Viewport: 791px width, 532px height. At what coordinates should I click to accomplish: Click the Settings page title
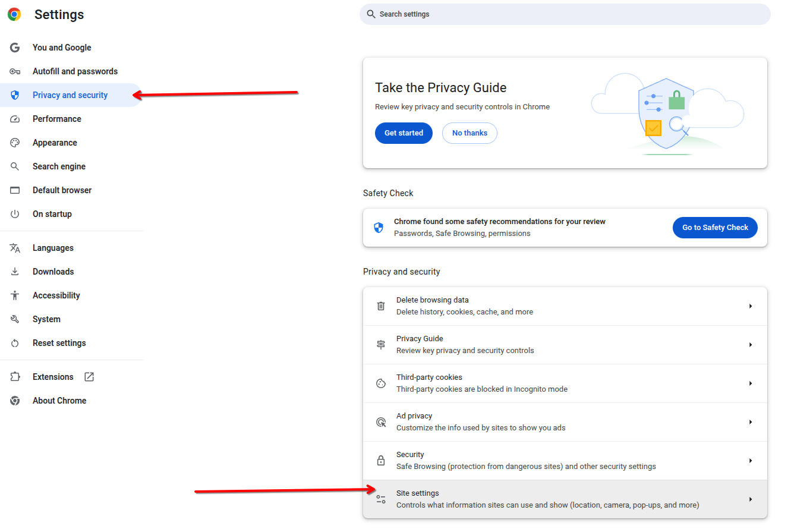pyautogui.click(x=59, y=15)
